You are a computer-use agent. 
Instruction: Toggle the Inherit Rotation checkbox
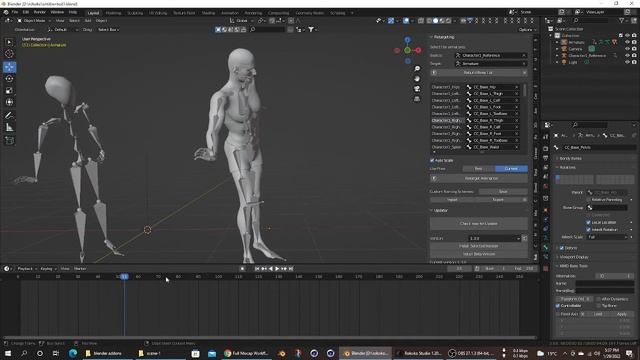tap(589, 230)
